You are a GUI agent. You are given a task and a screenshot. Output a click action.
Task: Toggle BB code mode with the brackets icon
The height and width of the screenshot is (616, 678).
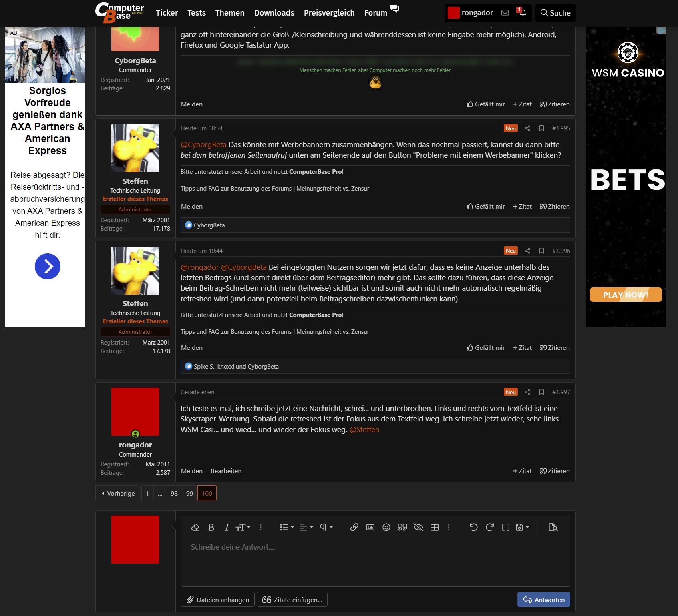506,527
